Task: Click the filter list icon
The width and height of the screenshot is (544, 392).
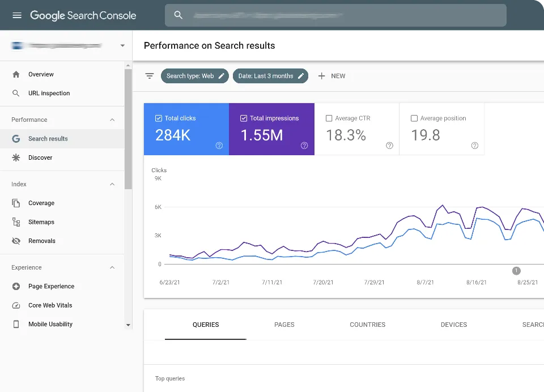Action: (150, 76)
